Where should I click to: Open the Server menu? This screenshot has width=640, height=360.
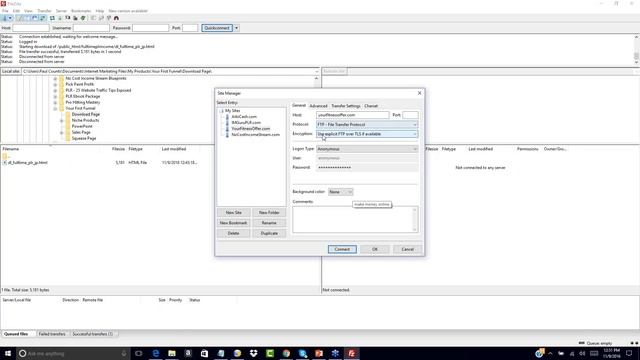click(61, 11)
